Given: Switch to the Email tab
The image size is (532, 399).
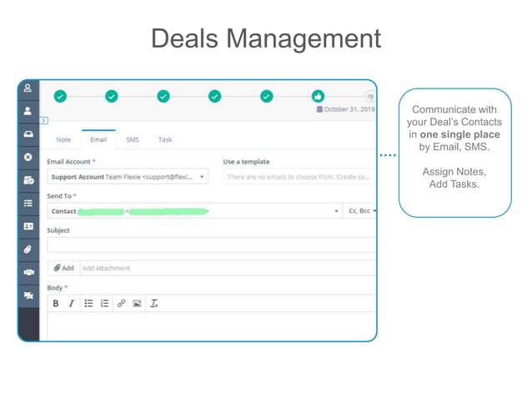Looking at the screenshot, I should tap(98, 139).
